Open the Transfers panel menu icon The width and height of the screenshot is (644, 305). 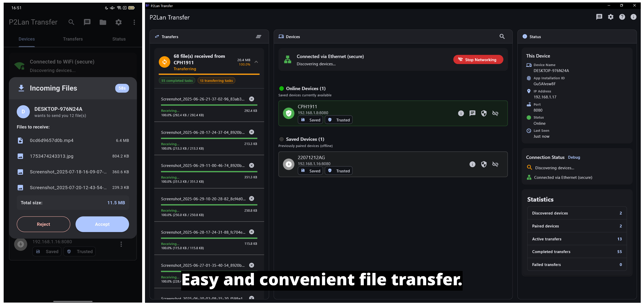258,37
